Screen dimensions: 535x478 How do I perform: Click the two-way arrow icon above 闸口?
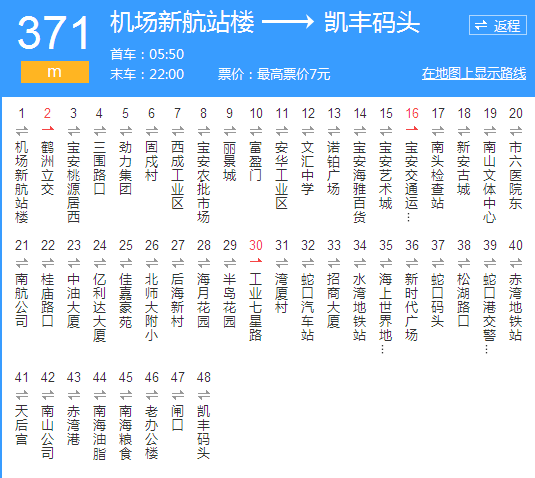point(178,395)
